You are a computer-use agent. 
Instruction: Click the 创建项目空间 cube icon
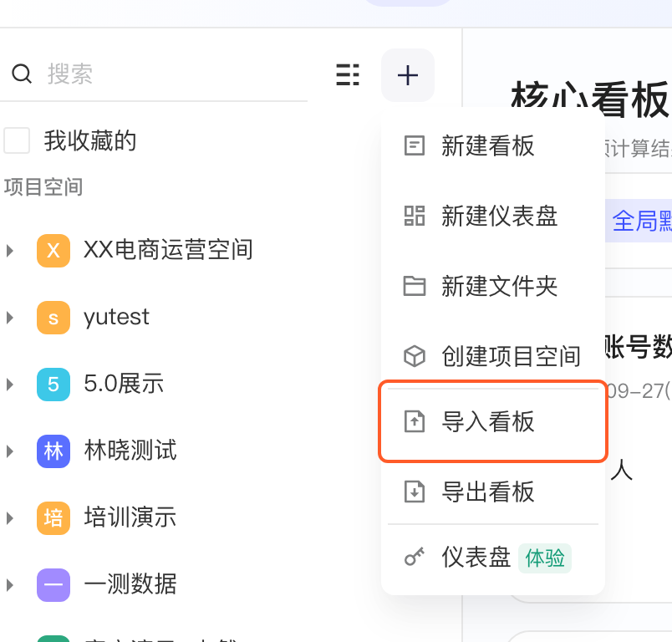pos(415,356)
